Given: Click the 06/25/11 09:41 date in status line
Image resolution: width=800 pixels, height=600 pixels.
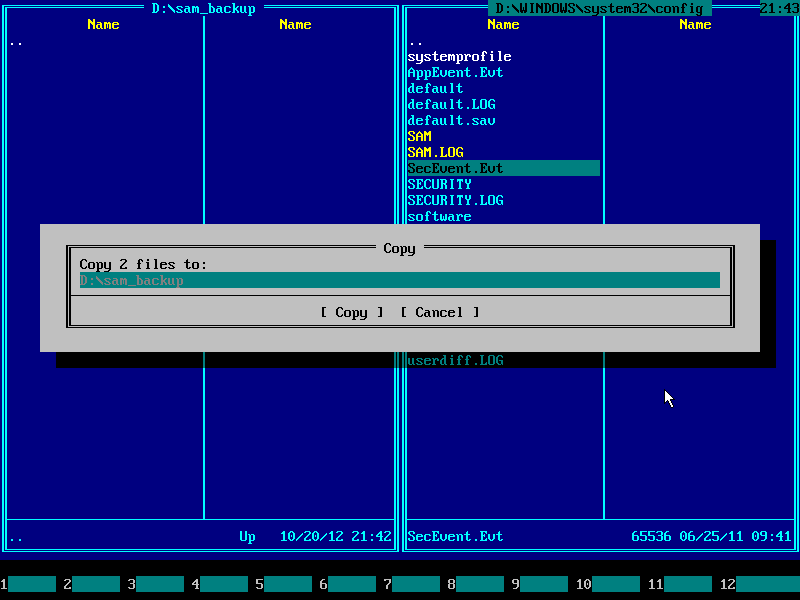Looking at the screenshot, I should [x=735, y=536].
